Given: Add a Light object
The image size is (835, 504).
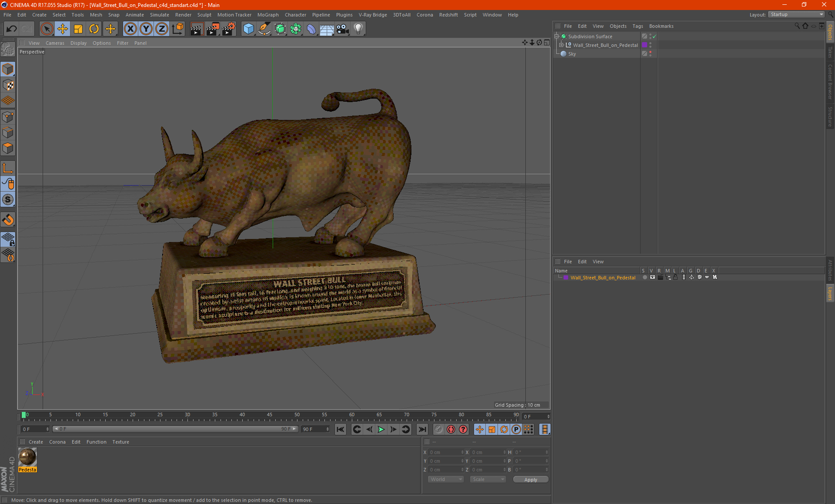Looking at the screenshot, I should [358, 29].
